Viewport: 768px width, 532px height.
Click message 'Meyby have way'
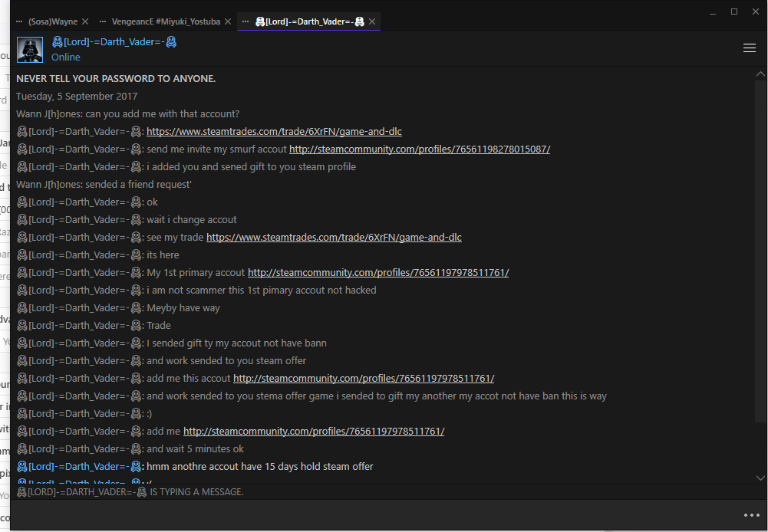click(x=183, y=308)
